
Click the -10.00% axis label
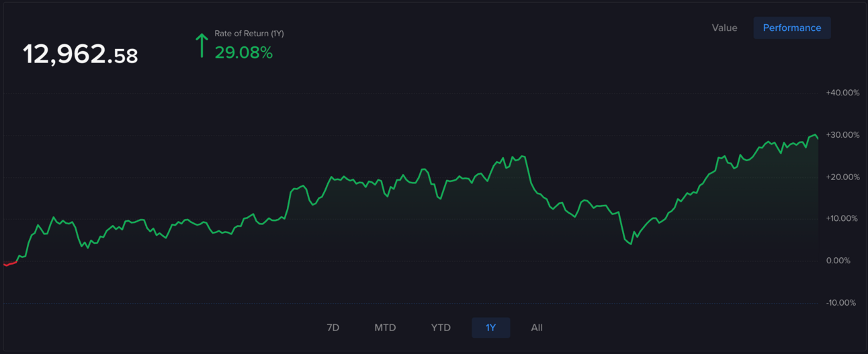tap(842, 302)
